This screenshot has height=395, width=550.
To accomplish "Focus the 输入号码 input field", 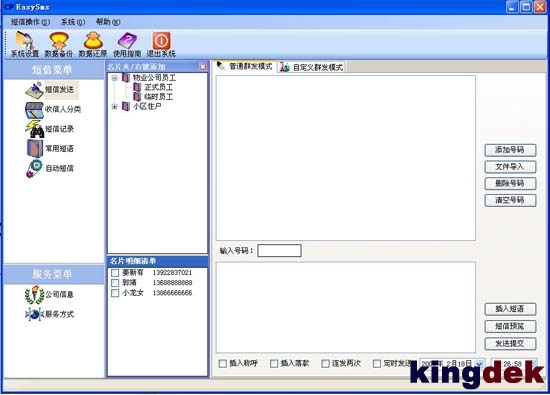I will click(x=279, y=251).
